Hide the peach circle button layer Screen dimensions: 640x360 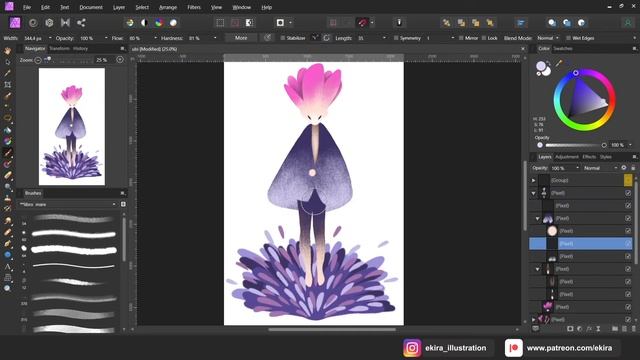(x=628, y=231)
